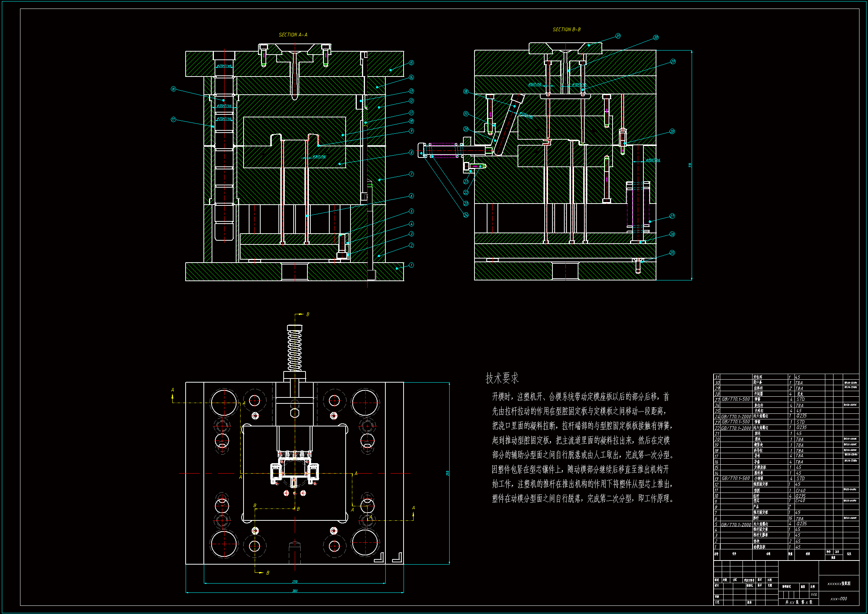
Task: Select part balloon 24 left of Section B-B
Action: (x=466, y=215)
